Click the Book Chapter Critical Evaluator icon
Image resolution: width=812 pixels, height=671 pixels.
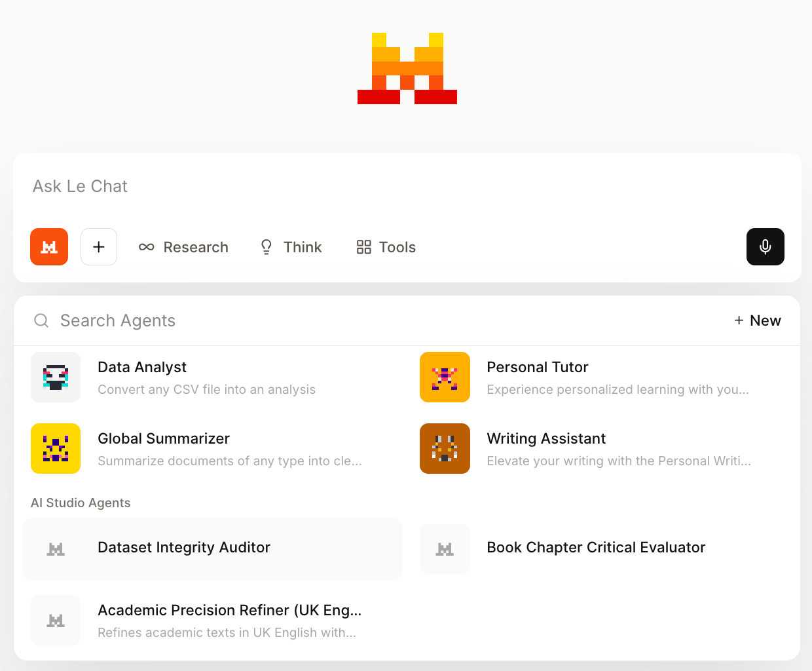pos(445,549)
